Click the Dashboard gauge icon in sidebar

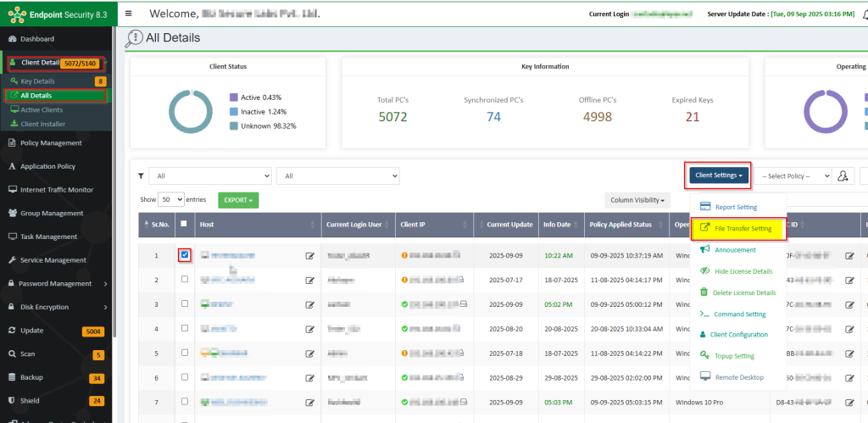13,39
